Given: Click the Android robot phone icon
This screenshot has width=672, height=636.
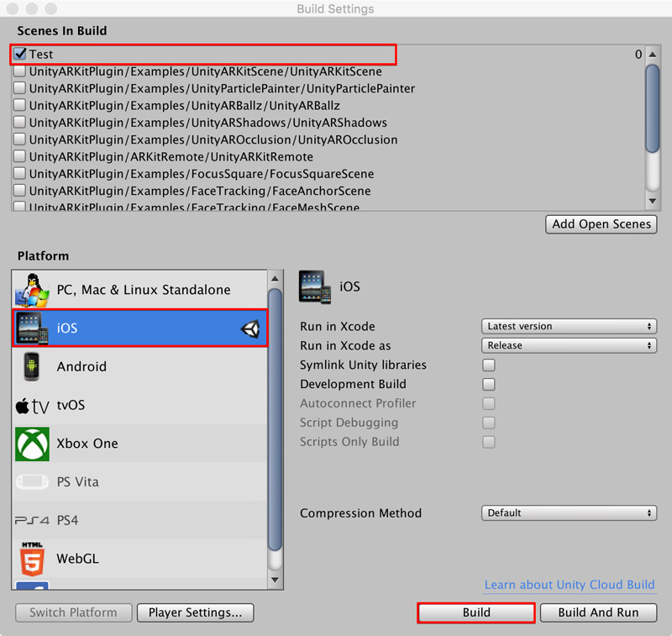Looking at the screenshot, I should point(32,366).
